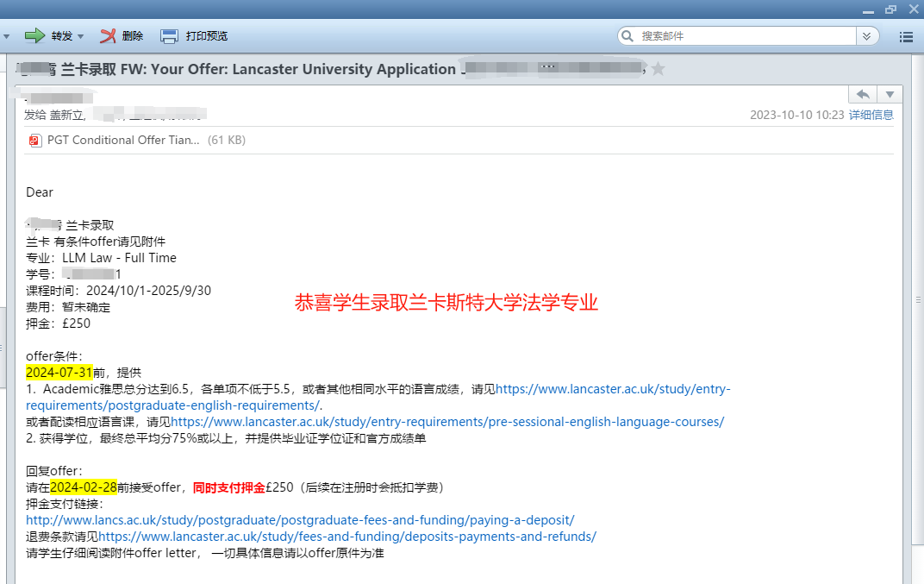The image size is (924, 584).
Task: Open the pre-sessional English courses link
Action: tap(447, 422)
